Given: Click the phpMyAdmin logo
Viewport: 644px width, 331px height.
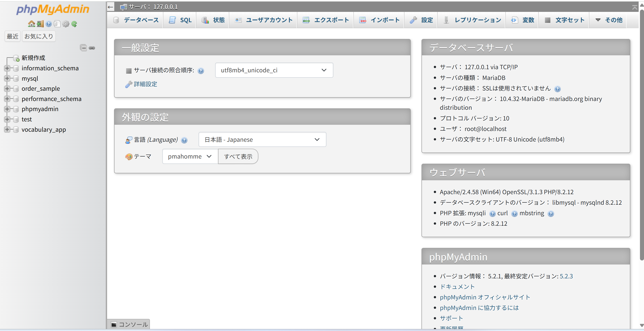Looking at the screenshot, I should point(53,9).
